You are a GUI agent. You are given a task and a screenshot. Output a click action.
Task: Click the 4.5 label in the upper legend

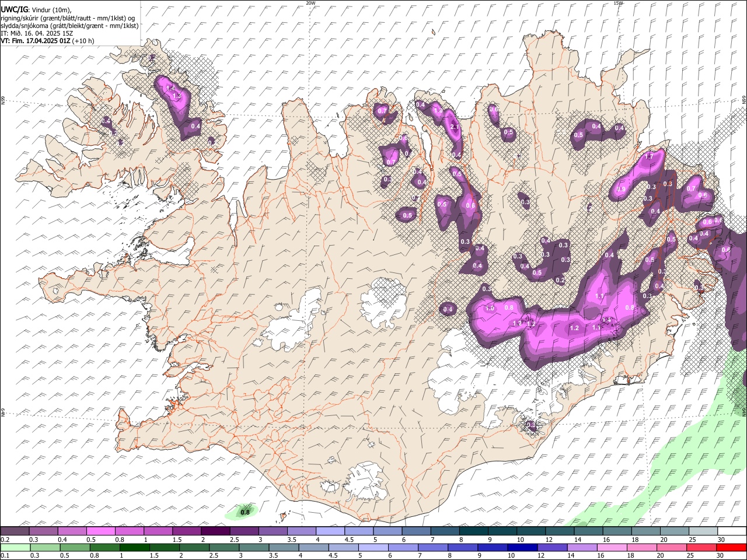tap(350, 540)
